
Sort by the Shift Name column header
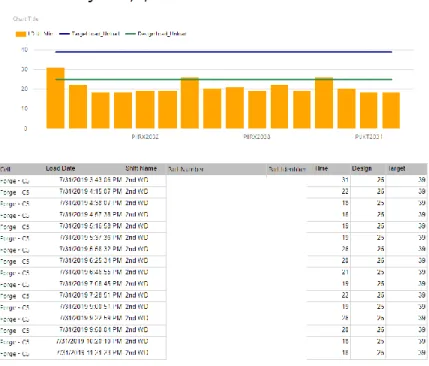[141, 169]
